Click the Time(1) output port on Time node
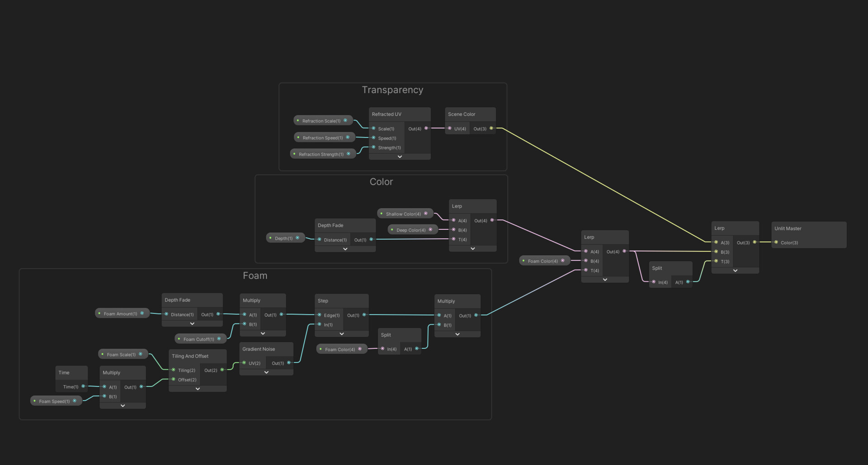The image size is (868, 465). tap(83, 387)
